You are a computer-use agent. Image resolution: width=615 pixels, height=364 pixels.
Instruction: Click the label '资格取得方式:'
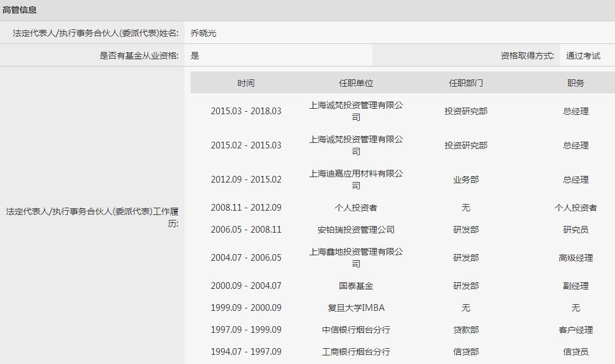(527, 56)
